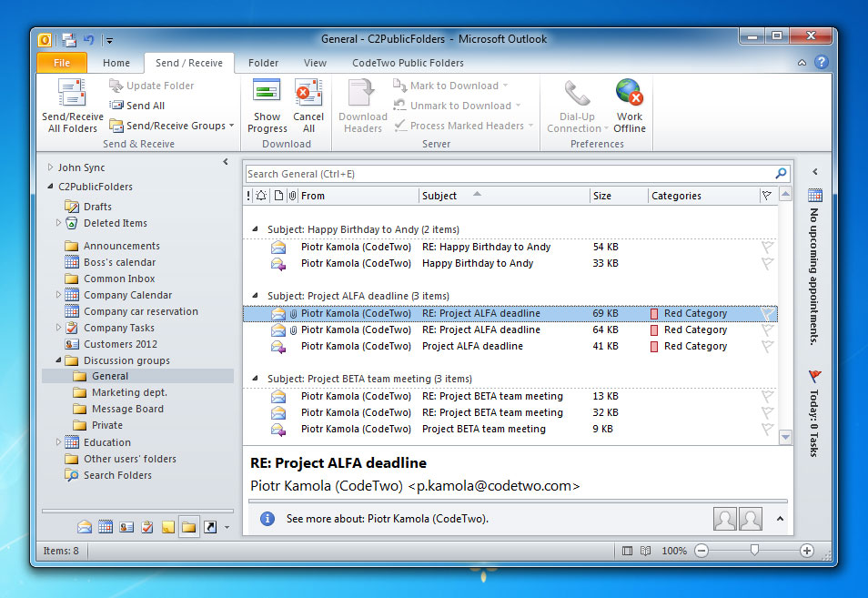Flag the Project BETA team meeting 9 KB message
868x598 pixels.
point(767,429)
